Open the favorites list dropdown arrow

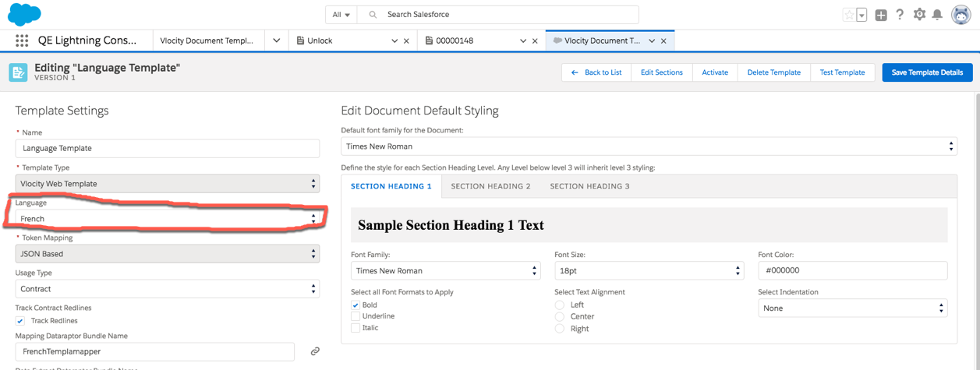(861, 15)
